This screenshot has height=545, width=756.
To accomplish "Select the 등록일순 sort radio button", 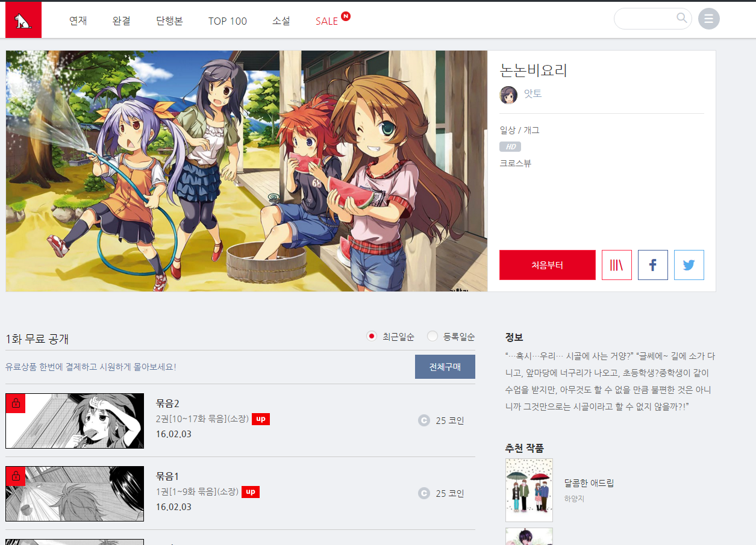I will [432, 336].
